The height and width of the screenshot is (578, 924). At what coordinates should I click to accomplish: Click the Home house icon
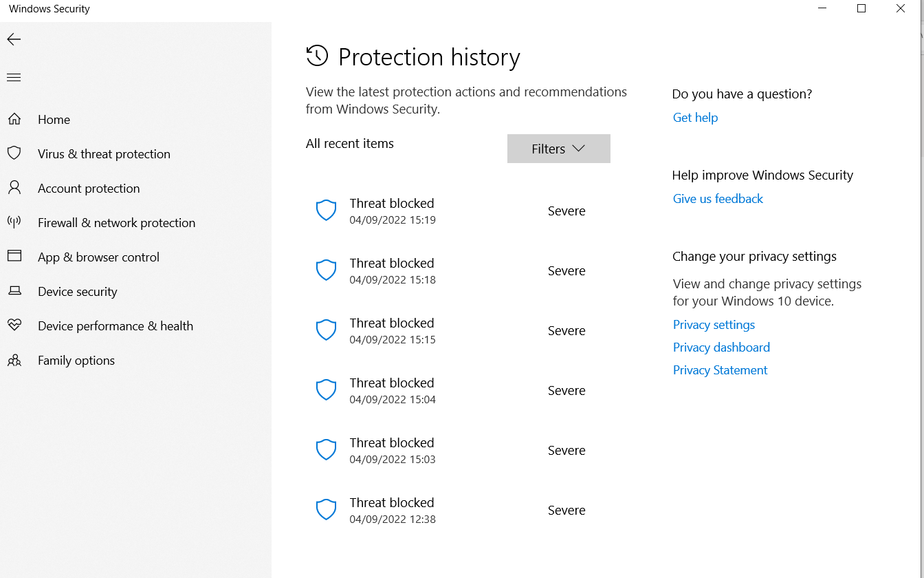tap(14, 119)
